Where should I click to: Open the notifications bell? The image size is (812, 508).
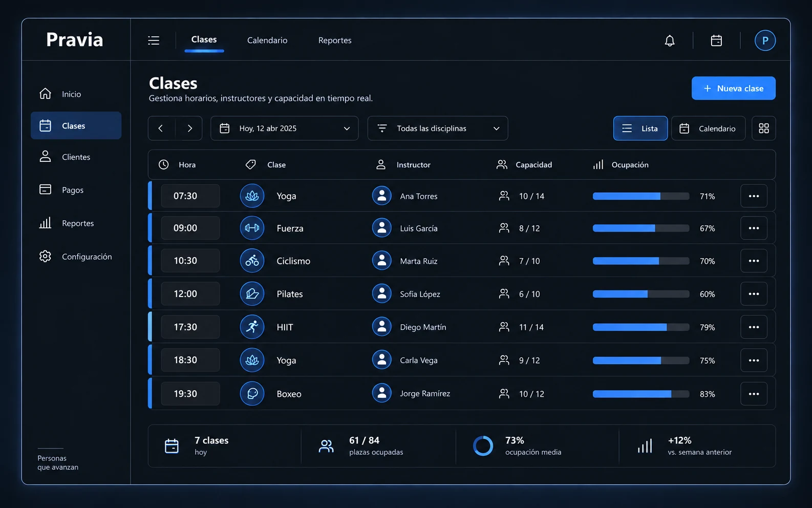click(669, 40)
